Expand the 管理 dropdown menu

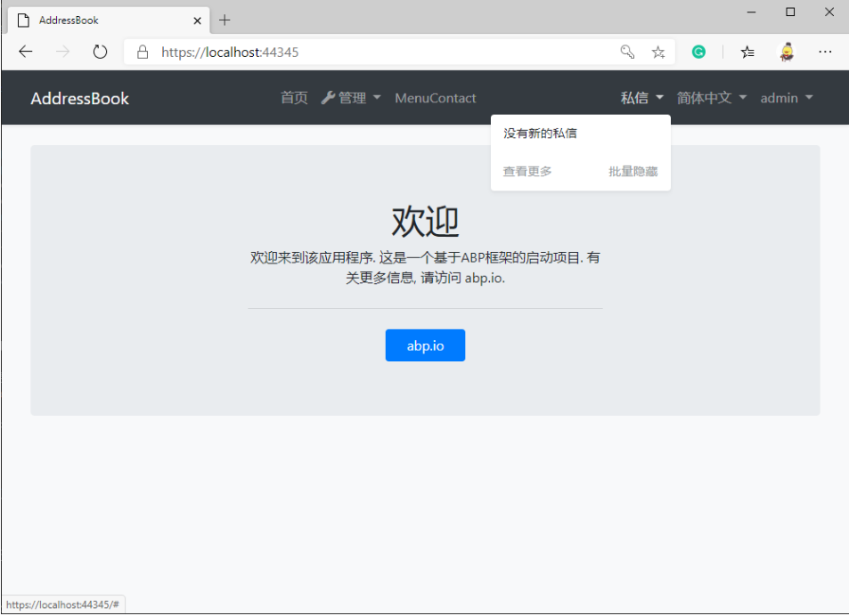click(351, 98)
